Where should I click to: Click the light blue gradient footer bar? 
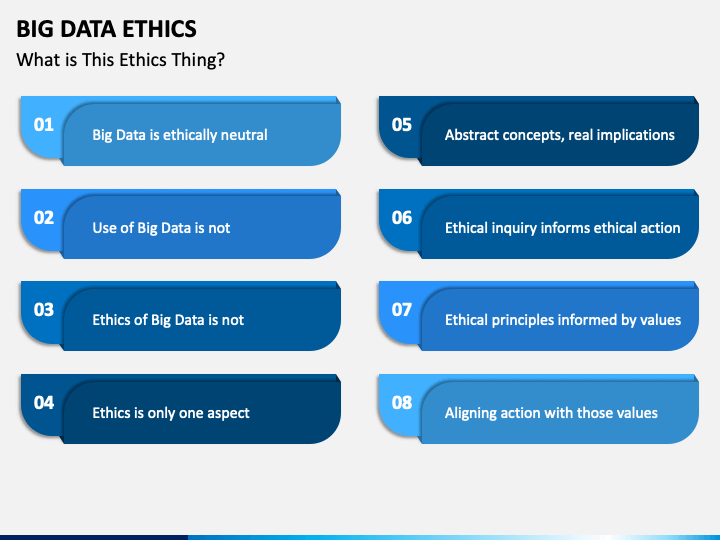454,537
